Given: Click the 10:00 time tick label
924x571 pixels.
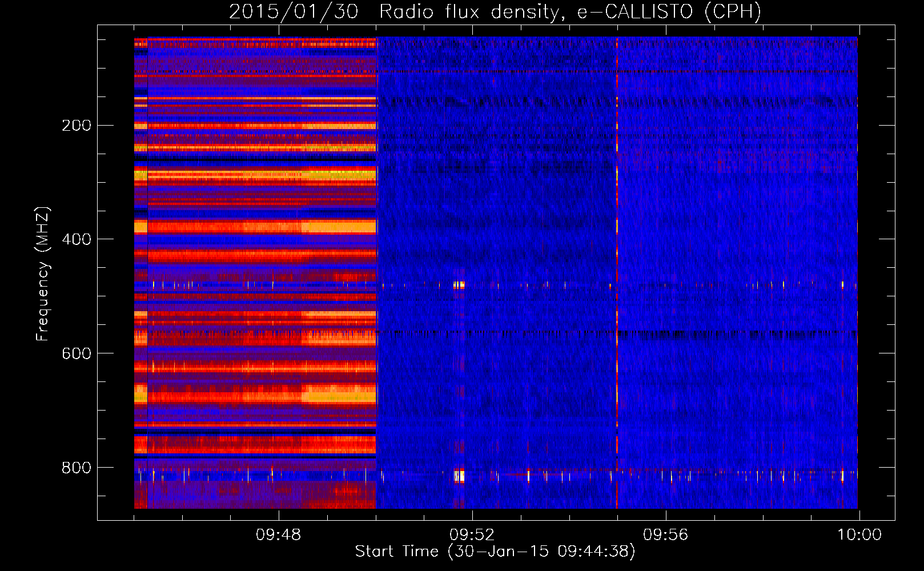Looking at the screenshot, I should pos(859,535).
